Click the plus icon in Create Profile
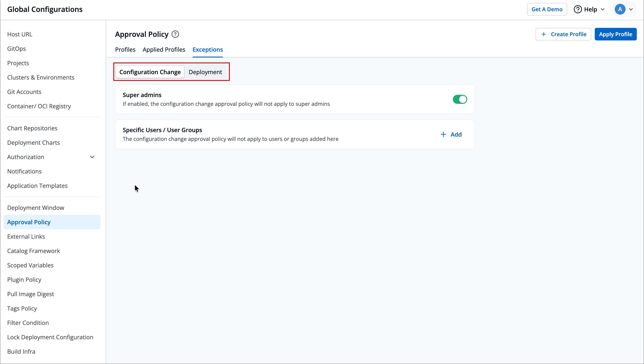The width and height of the screenshot is (644, 364). point(543,34)
